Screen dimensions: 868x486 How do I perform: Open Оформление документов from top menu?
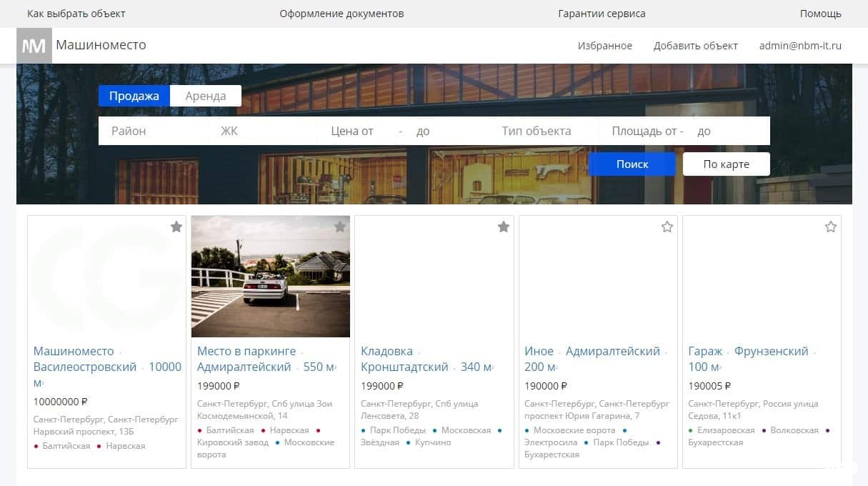click(x=341, y=13)
